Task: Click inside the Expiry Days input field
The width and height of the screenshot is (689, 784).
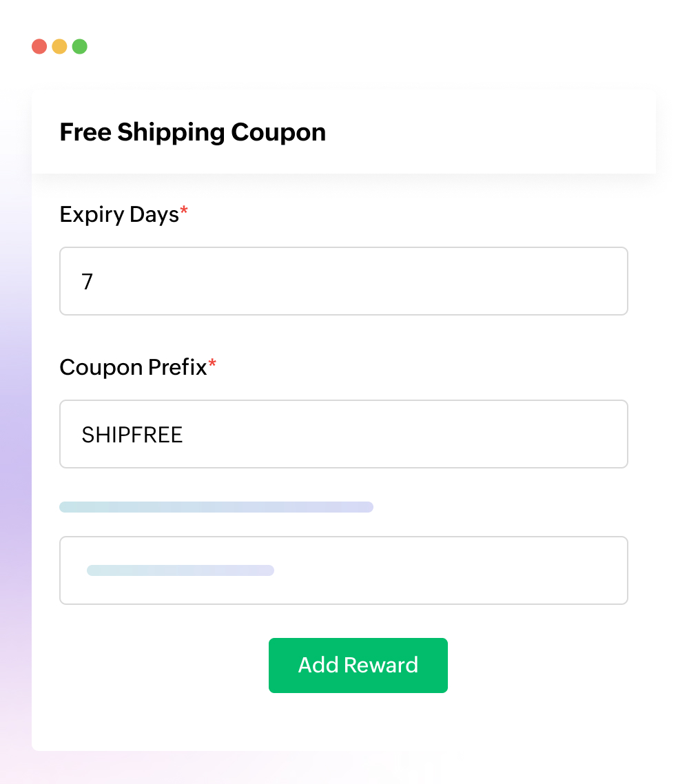Action: click(344, 281)
